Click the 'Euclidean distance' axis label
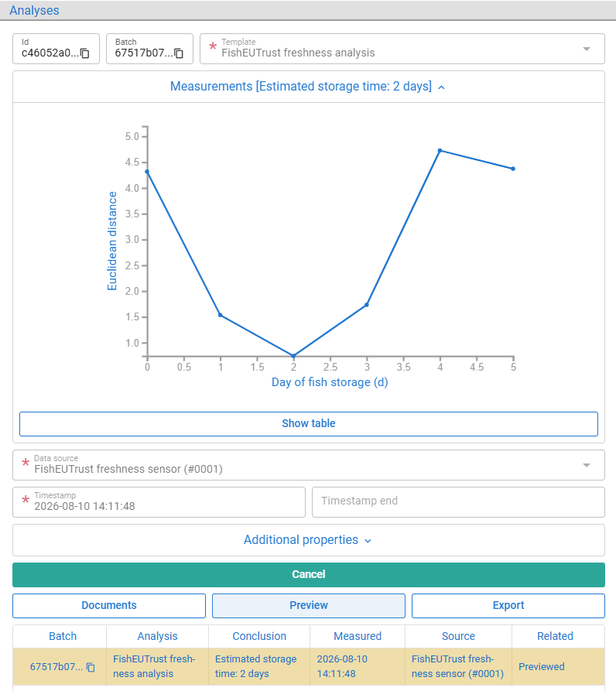 [112, 241]
